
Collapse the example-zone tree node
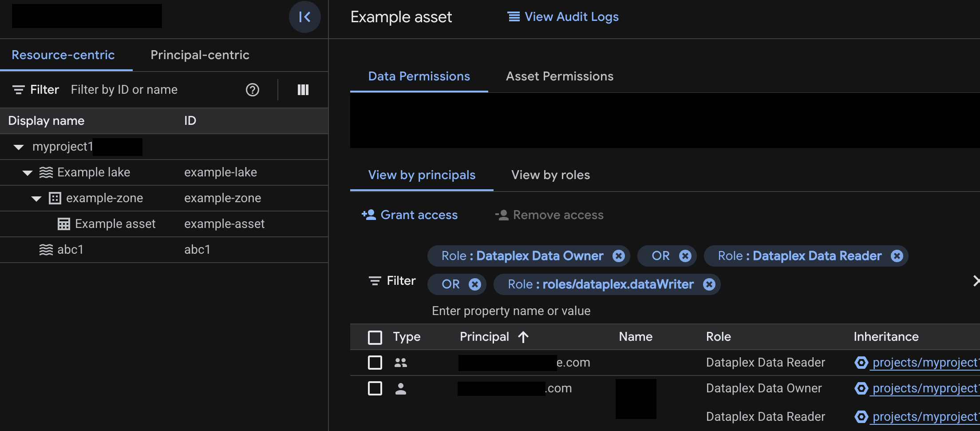[36, 198]
